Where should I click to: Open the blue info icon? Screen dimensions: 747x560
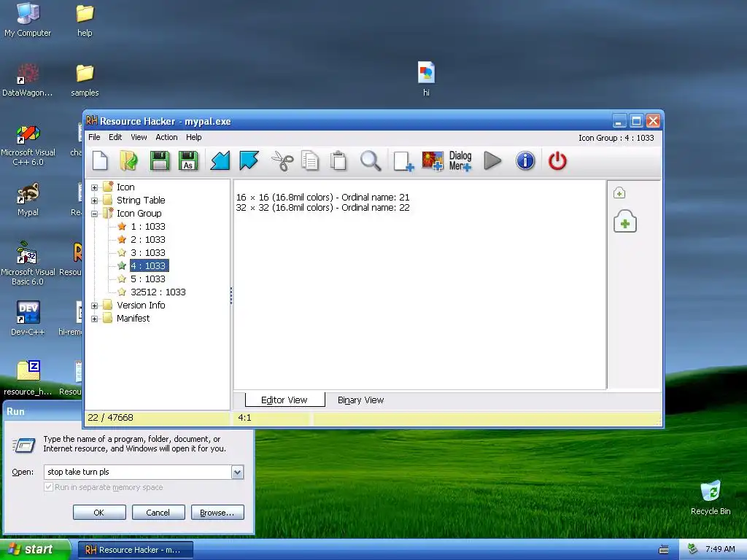click(x=525, y=160)
